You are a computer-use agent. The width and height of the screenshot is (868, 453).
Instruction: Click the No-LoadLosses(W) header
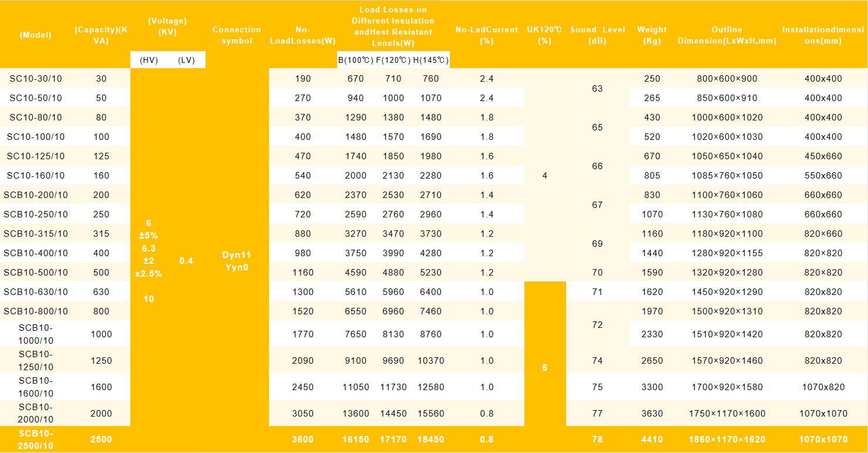302,35
